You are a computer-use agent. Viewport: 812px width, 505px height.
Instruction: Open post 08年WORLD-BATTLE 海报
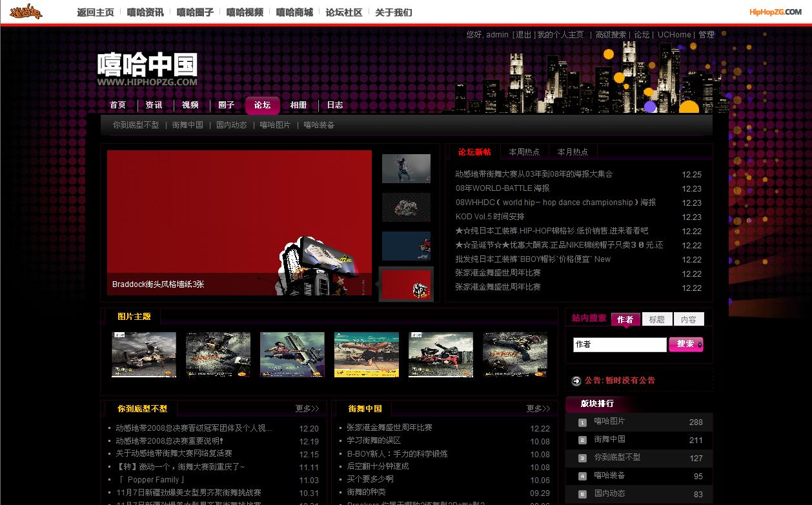point(502,188)
